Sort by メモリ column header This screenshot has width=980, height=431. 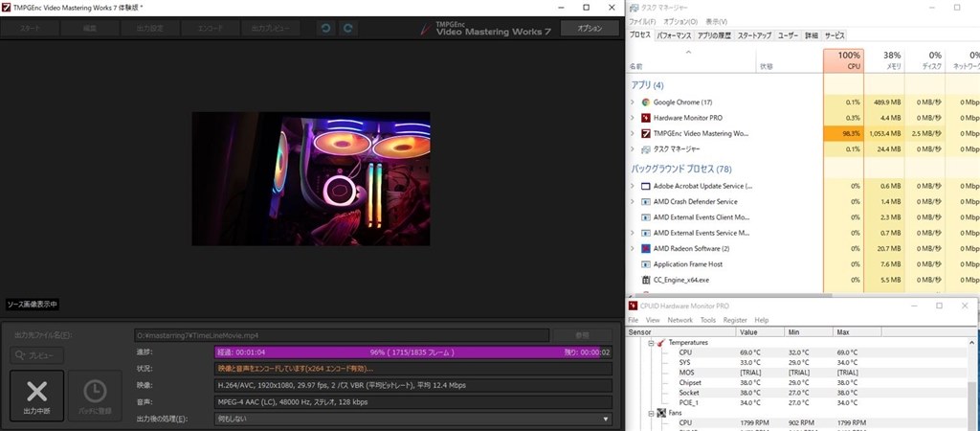(883, 60)
